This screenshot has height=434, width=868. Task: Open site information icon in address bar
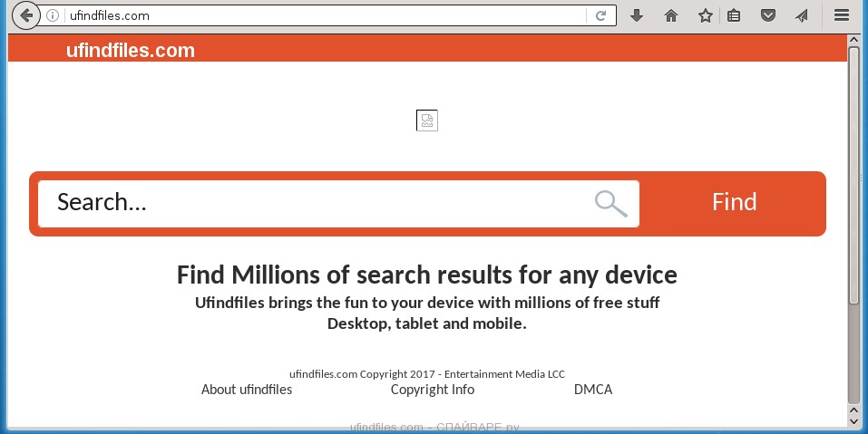click(54, 15)
